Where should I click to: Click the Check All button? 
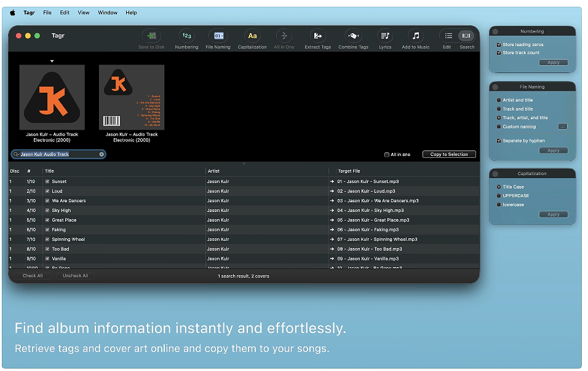coord(33,276)
